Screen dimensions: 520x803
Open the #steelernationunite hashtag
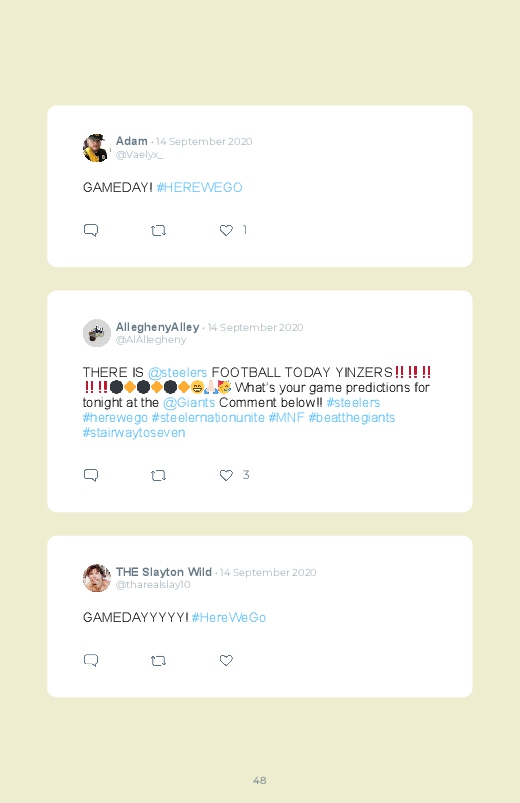pos(208,417)
